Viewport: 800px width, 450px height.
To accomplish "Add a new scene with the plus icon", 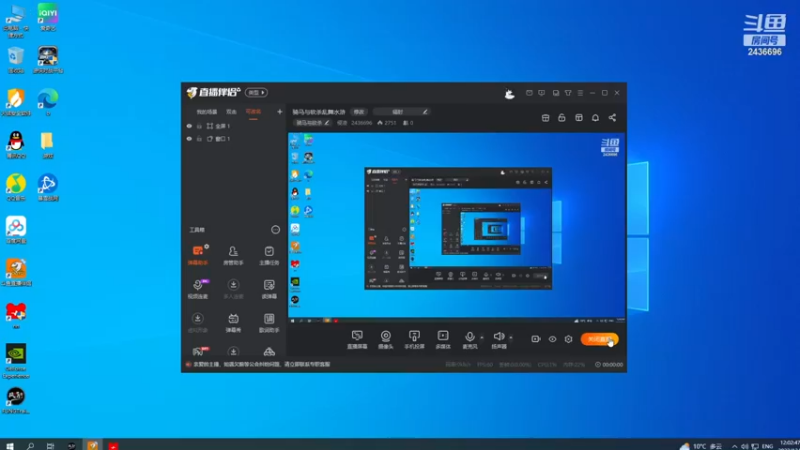I will 280,112.
